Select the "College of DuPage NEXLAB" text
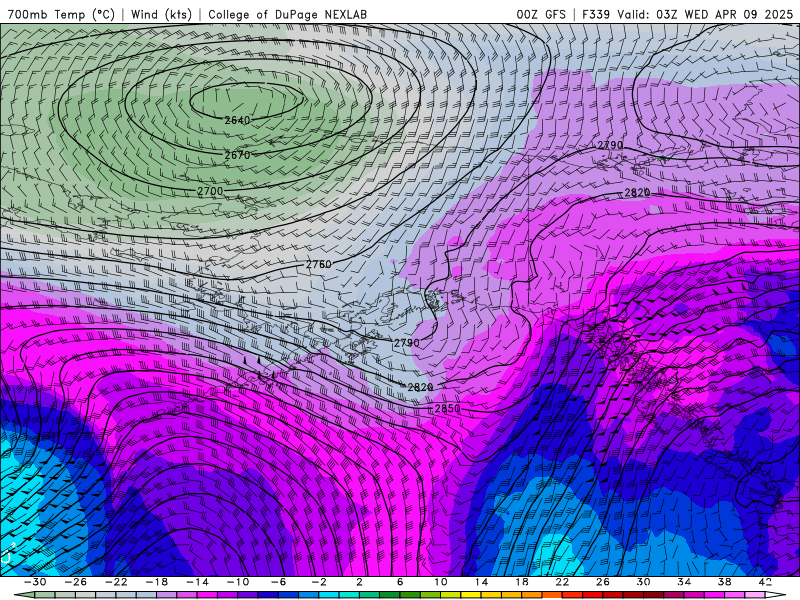Screen dimensions: 800x600 pos(287,14)
